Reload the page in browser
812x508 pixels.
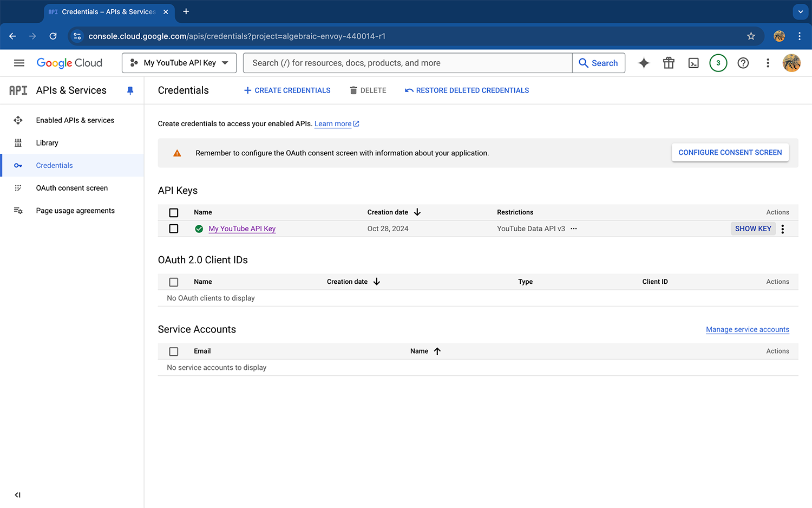click(x=53, y=36)
